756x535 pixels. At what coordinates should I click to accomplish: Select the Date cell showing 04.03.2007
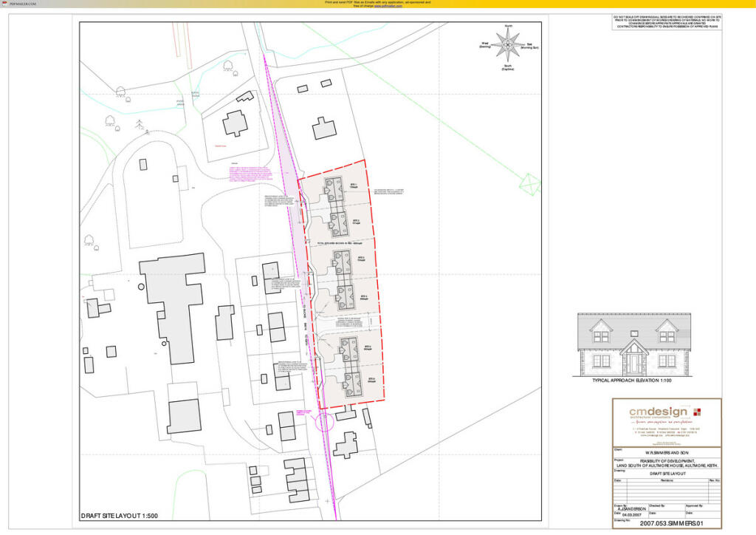click(x=632, y=514)
